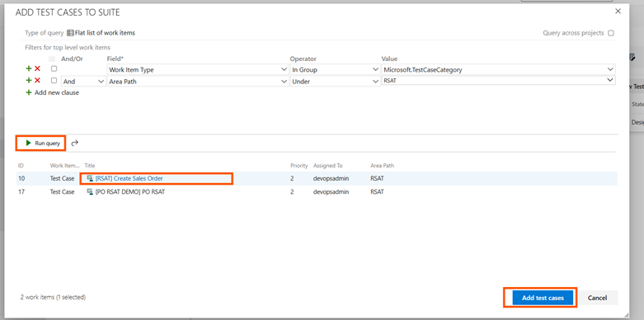Screen dimensions: 644x320
Task: Click the redo arrow next to Run query
Action: [x=75, y=144]
